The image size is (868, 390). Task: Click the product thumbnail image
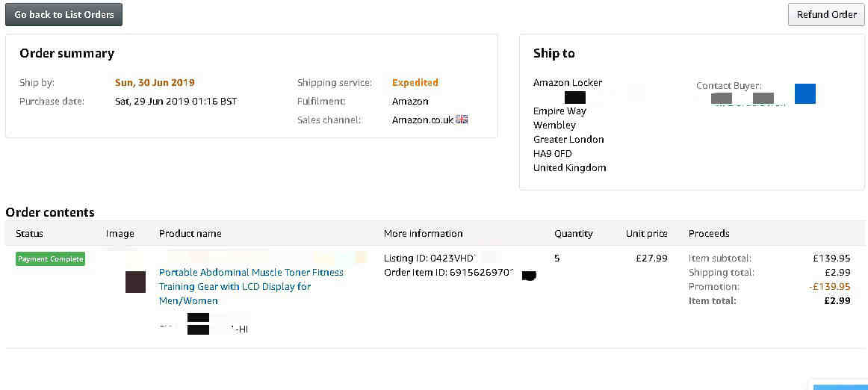point(136,282)
